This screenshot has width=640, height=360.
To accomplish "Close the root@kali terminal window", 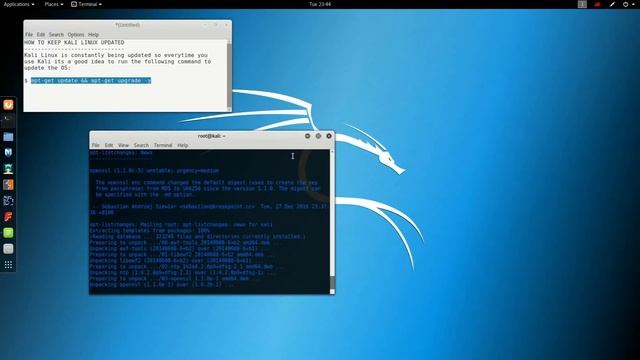I will coord(329,136).
